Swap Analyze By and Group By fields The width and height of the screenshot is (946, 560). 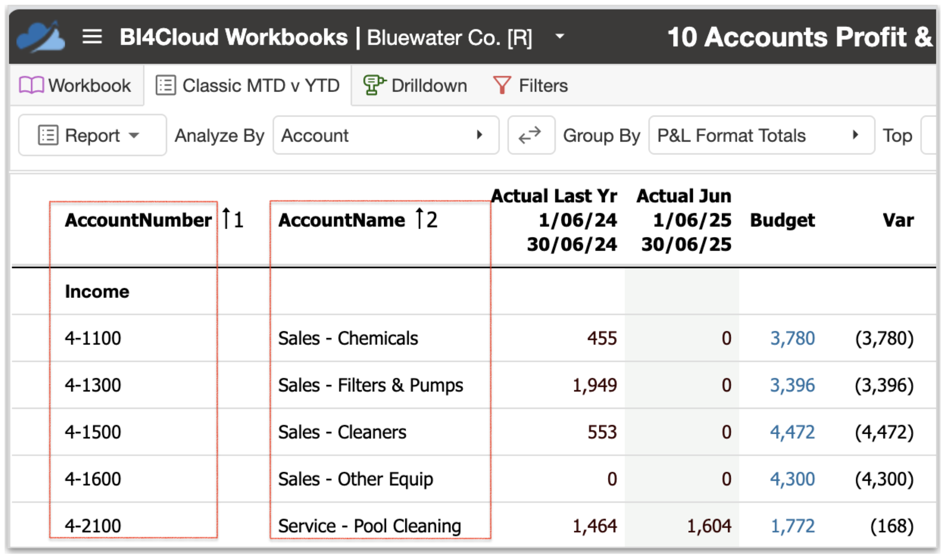coord(531,135)
